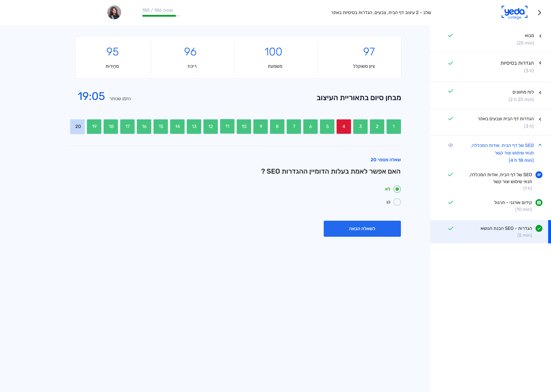Select the לא answer radio button
Viewport: 551px width, 392px height.
click(397, 189)
